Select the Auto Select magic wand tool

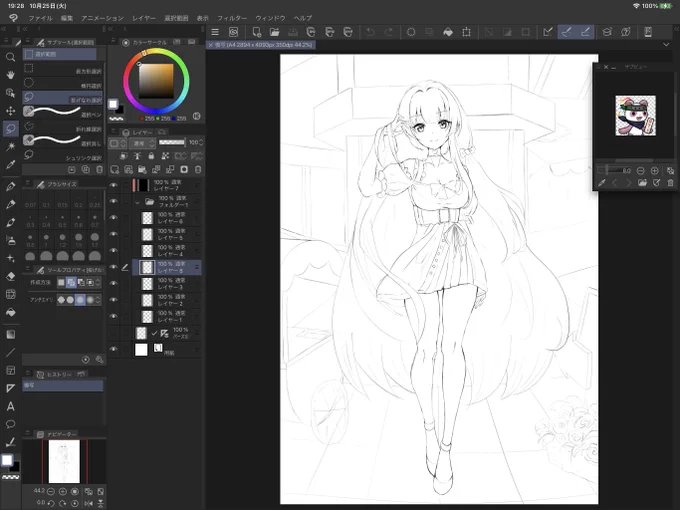10,146
